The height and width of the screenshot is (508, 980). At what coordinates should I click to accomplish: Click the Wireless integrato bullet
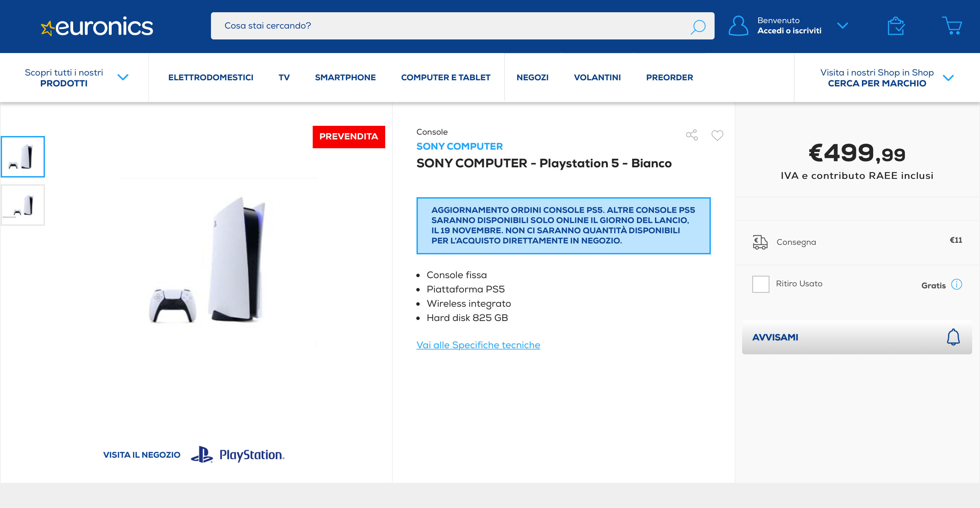click(469, 303)
